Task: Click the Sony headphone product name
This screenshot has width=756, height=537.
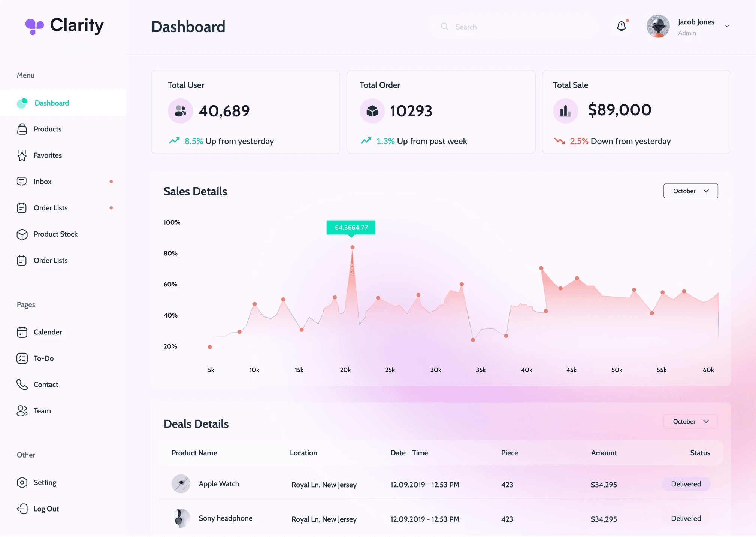Action: [226, 518]
